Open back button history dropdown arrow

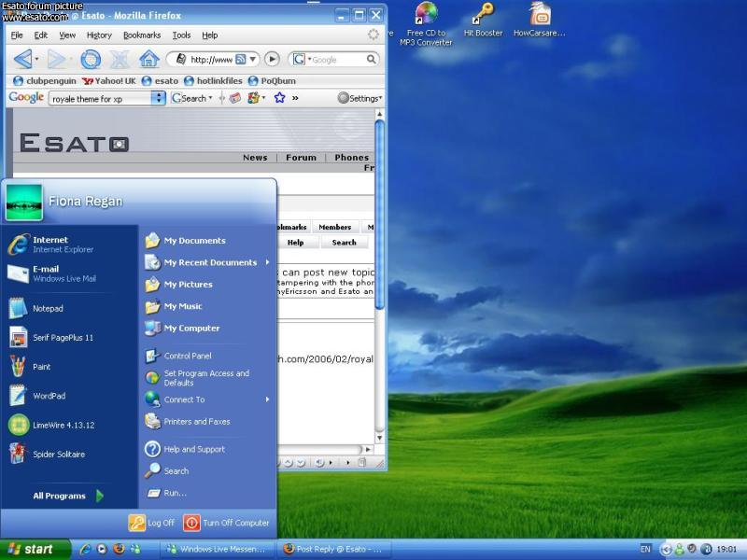(x=36, y=60)
